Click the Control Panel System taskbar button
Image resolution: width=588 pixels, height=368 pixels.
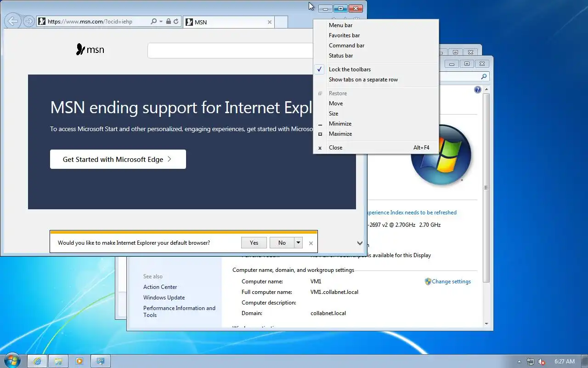click(101, 362)
